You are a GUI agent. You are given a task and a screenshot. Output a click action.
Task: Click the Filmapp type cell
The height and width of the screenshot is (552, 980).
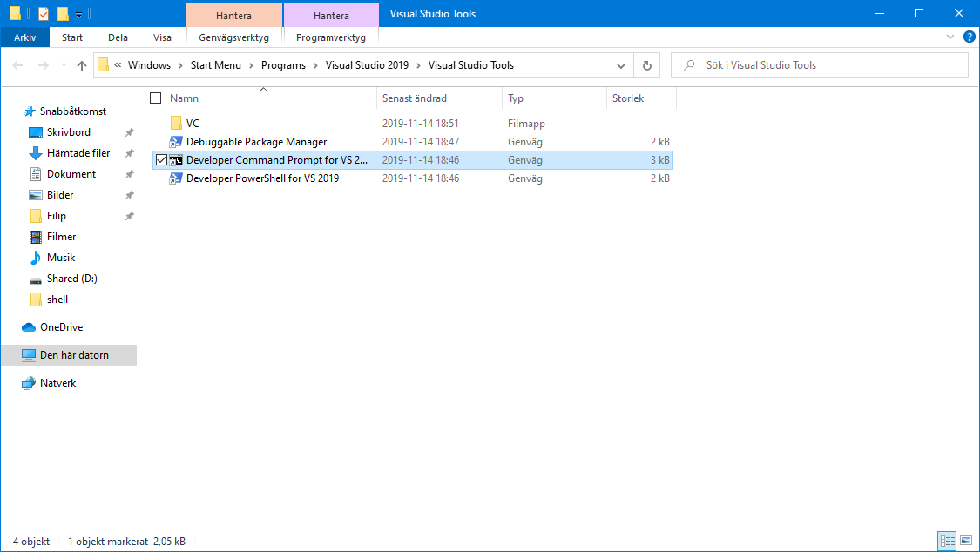[526, 124]
